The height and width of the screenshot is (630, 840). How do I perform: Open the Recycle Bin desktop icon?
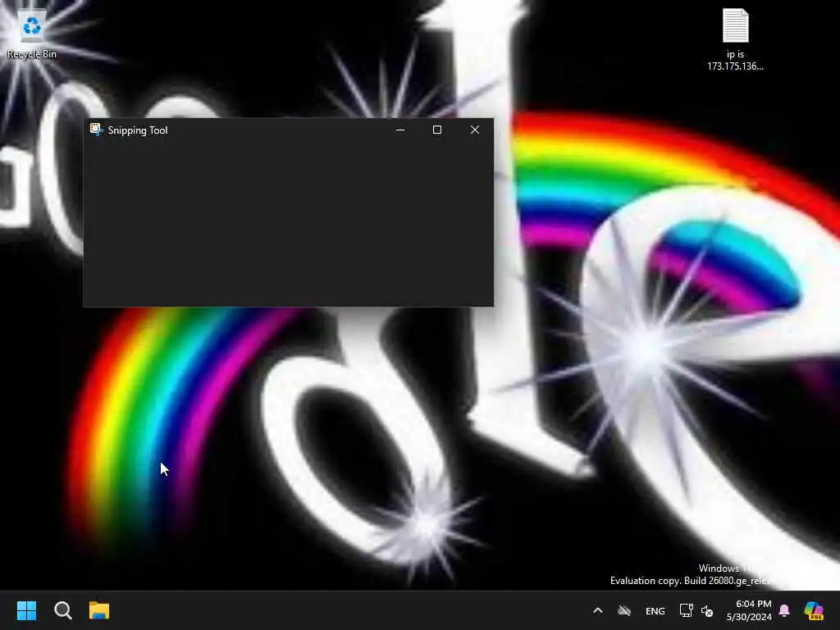(x=32, y=35)
